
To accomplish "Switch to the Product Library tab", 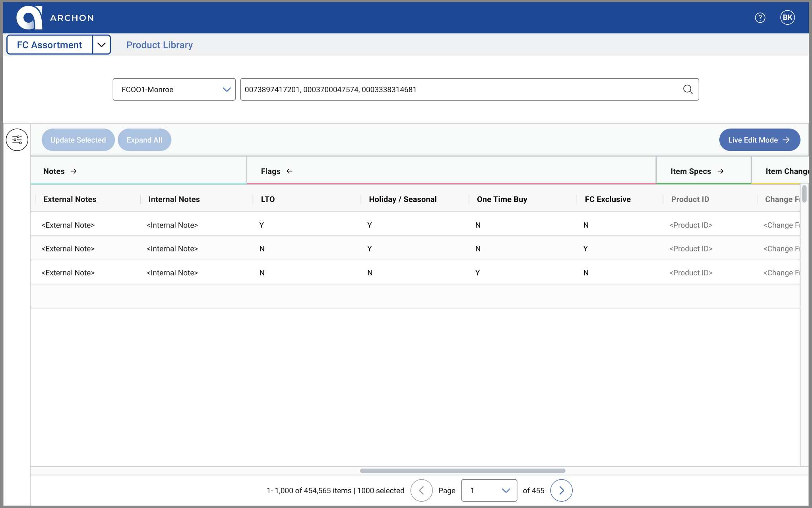I will pos(159,45).
